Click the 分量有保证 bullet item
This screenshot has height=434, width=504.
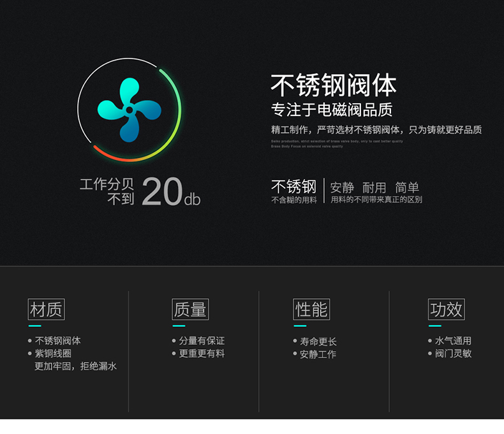point(202,341)
